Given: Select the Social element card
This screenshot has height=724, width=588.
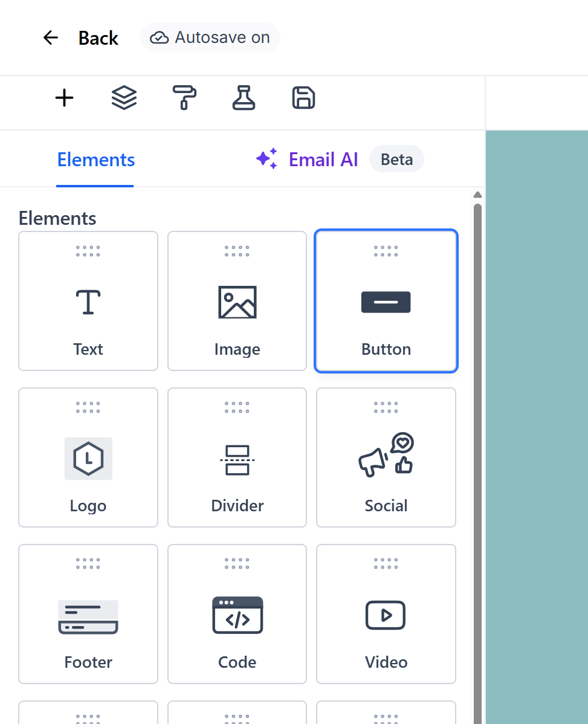Looking at the screenshot, I should pyautogui.click(x=386, y=457).
